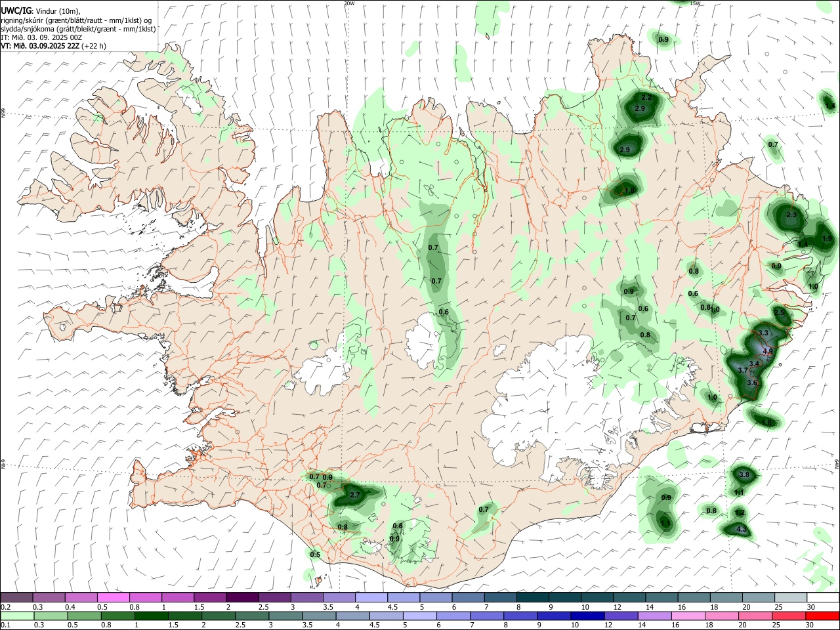Select the light pink swatch between 16 and 18
The height and width of the screenshot is (630, 840).
pyautogui.click(x=686, y=616)
